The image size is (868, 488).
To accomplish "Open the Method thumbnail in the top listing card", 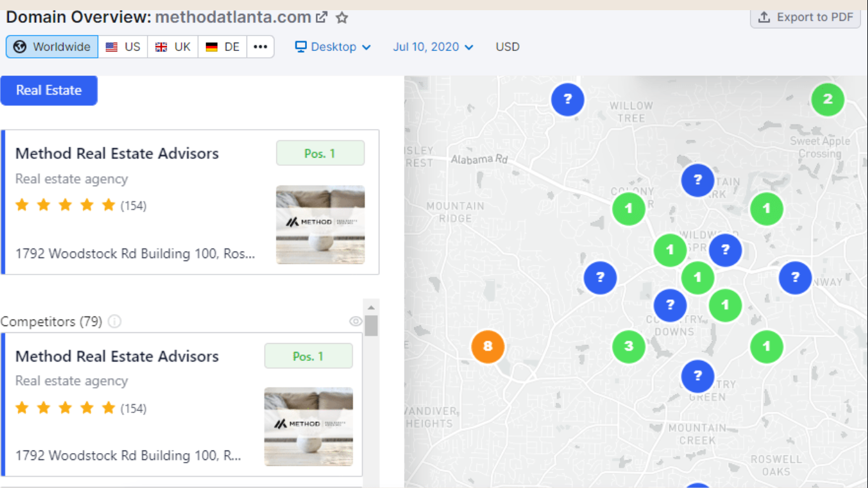I will tap(320, 224).
